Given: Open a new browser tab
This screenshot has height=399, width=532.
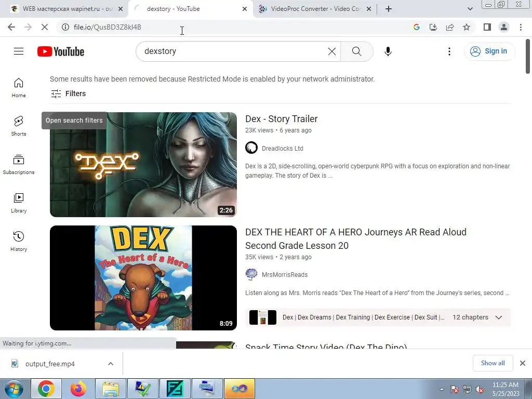Looking at the screenshot, I should pyautogui.click(x=389, y=9).
